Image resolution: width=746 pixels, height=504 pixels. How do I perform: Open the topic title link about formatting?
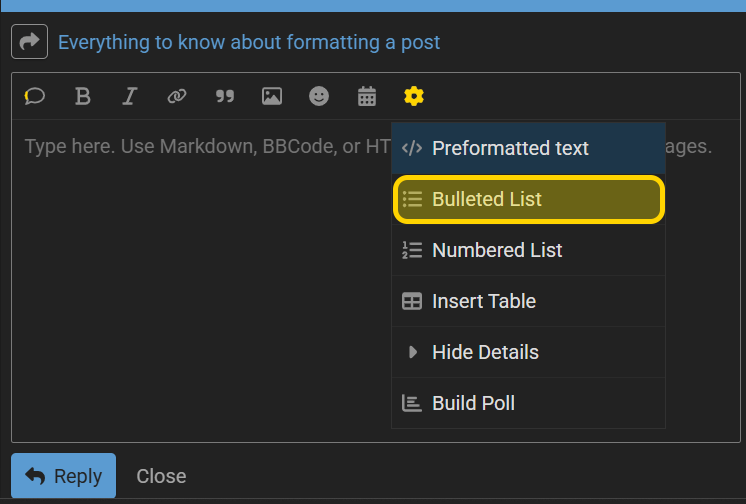click(x=249, y=42)
